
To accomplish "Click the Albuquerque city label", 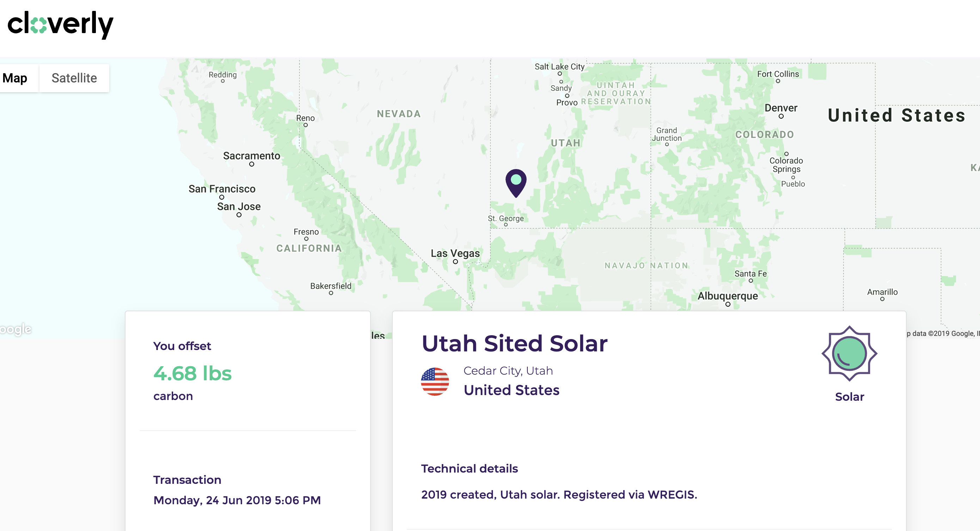I will click(x=727, y=296).
